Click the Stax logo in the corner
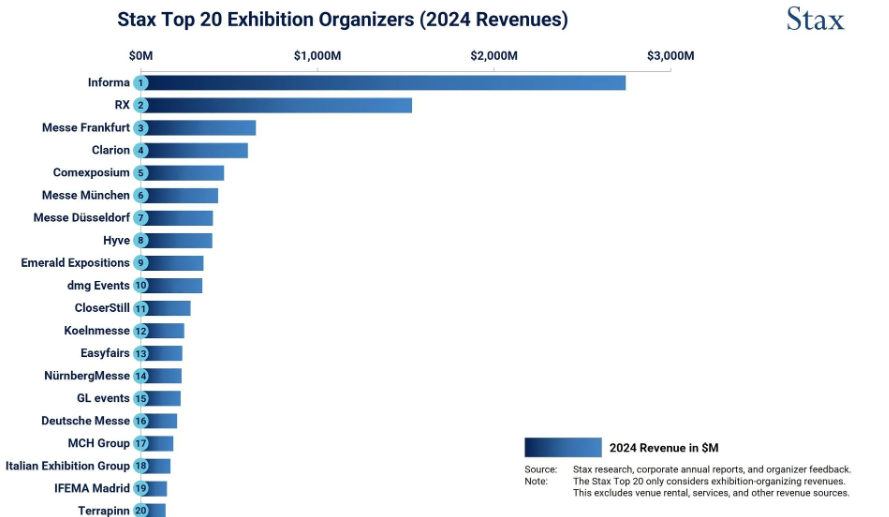Screen dimensions: 889x517 (814, 19)
